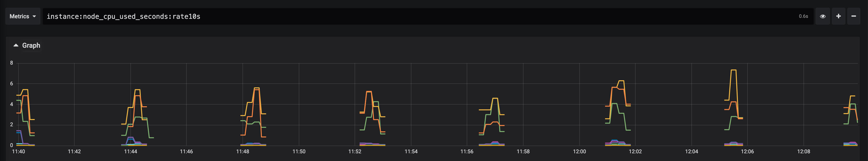This screenshot has height=161, width=868.
Task: Click the 11:52 time axis label
Action: pos(355,152)
